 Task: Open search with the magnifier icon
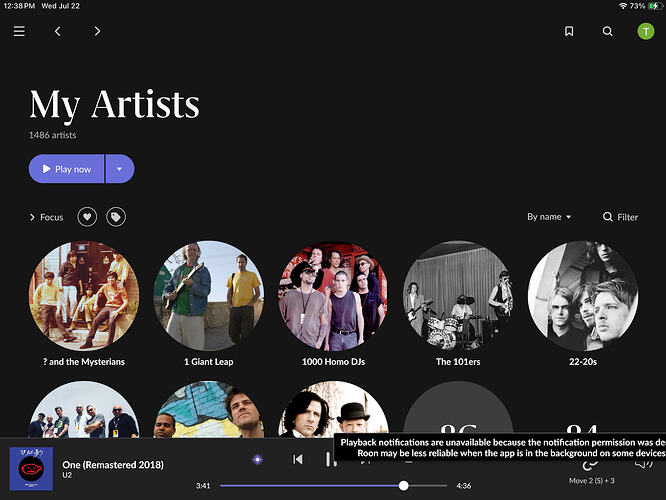pyautogui.click(x=607, y=31)
